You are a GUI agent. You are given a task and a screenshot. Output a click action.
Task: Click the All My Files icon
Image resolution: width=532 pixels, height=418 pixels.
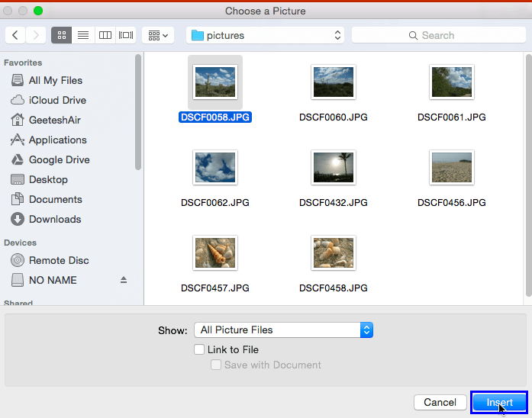(x=18, y=80)
